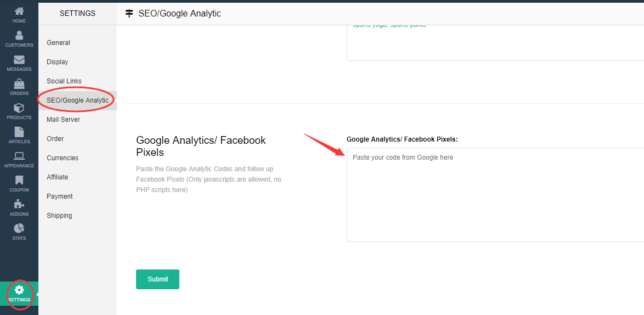This screenshot has width=644, height=315.
Task: Click the Settings gear icon
Action: [19, 290]
